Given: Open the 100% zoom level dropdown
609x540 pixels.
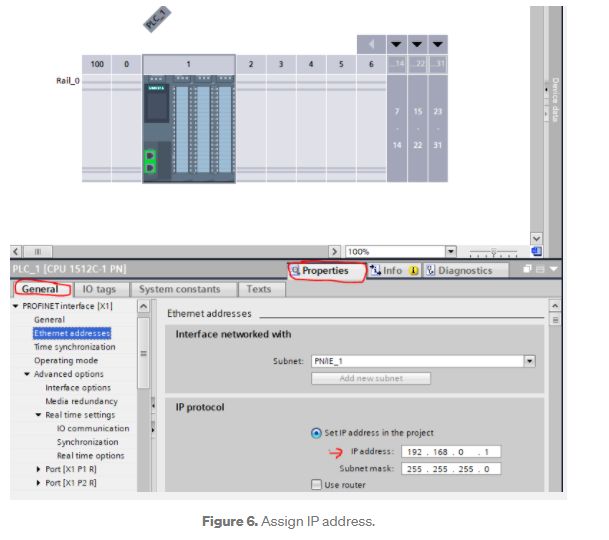Looking at the screenshot, I should click(x=451, y=251).
